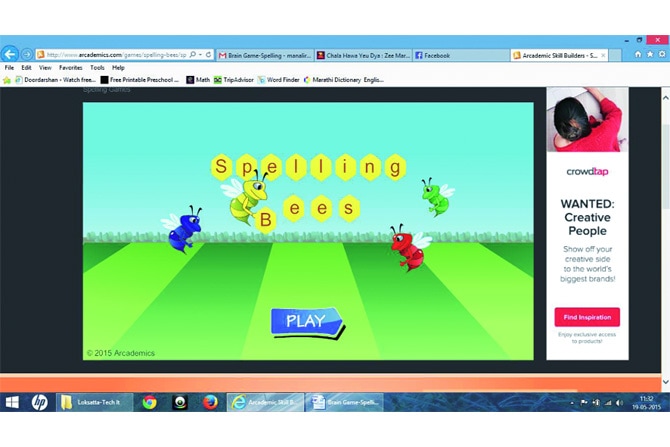Launch Google Chrome from the taskbar

pyautogui.click(x=149, y=402)
